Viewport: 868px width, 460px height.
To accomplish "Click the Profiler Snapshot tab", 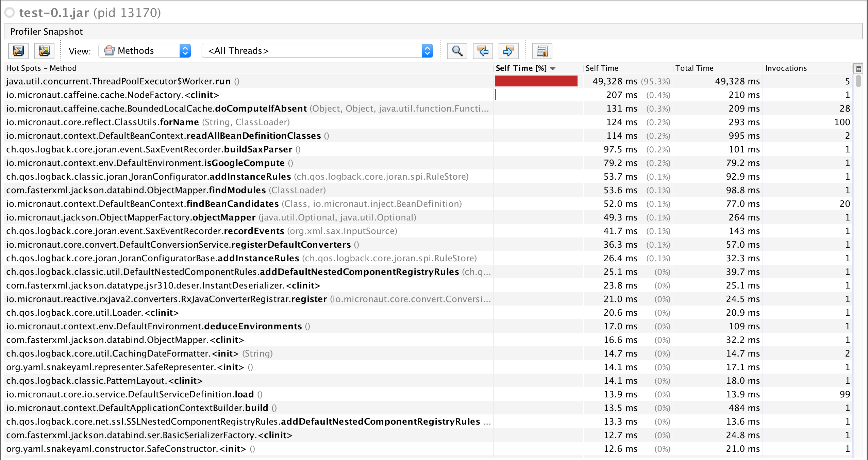I will (x=46, y=31).
